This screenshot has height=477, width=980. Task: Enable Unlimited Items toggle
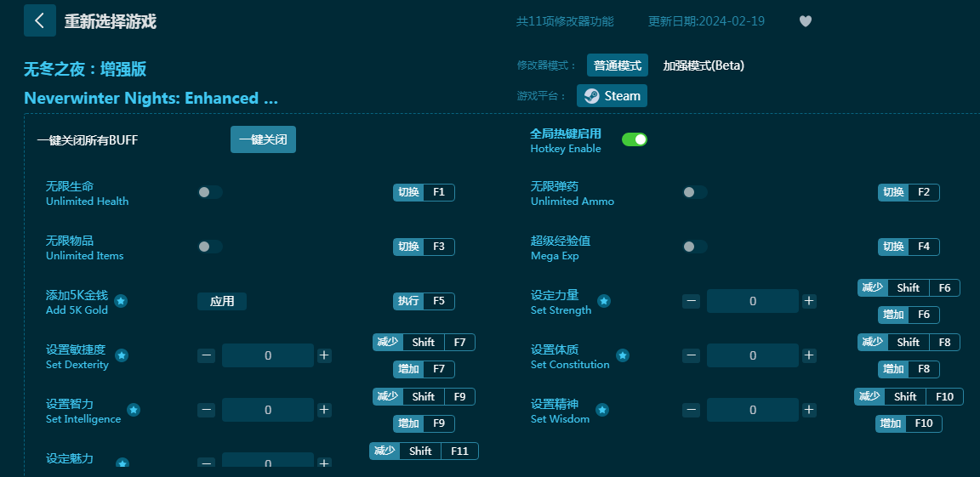pos(210,247)
